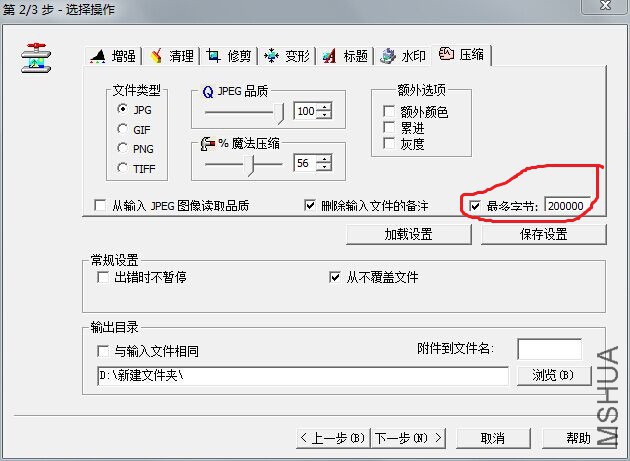This screenshot has width=630, height=461.
Task: Open the 增强 (Enhance) tab
Action: tap(113, 56)
